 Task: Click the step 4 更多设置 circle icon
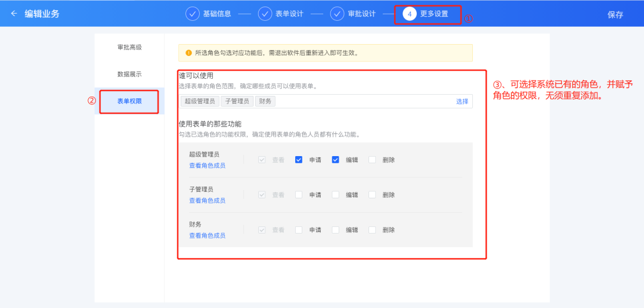[410, 14]
